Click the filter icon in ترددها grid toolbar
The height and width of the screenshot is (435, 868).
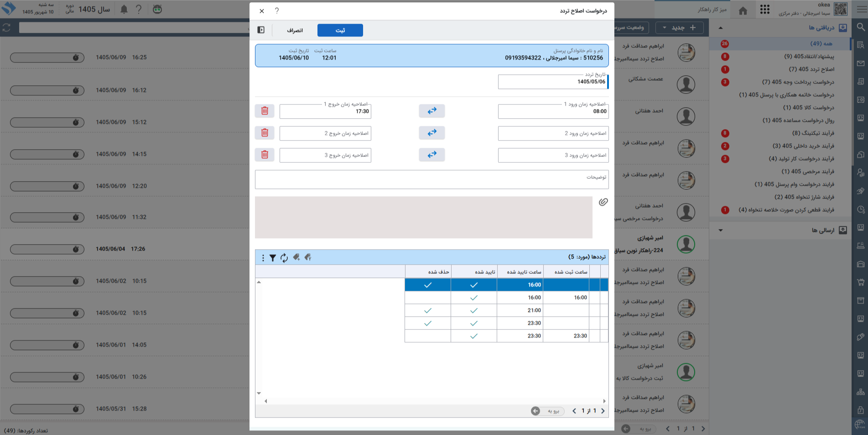pos(272,258)
